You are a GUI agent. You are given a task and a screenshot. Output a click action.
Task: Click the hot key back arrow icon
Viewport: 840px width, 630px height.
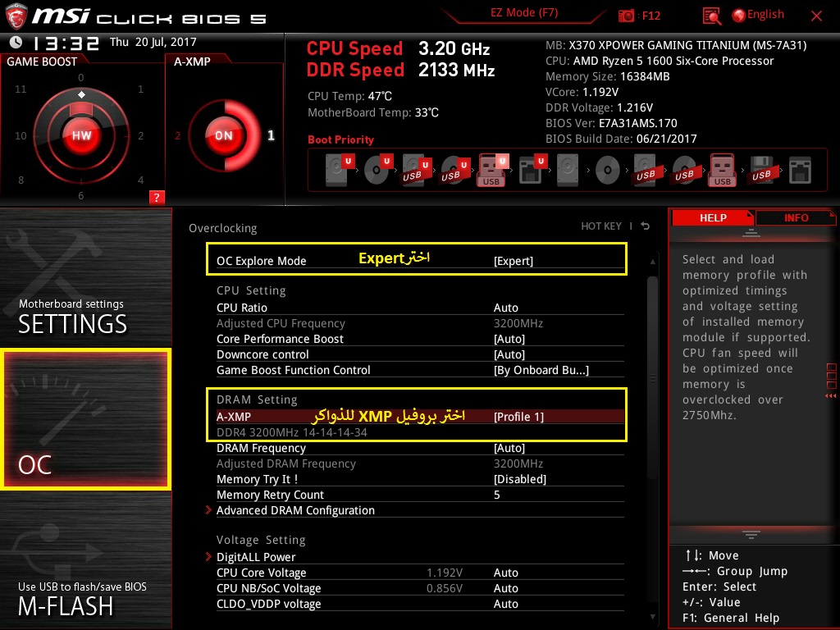coord(646,226)
